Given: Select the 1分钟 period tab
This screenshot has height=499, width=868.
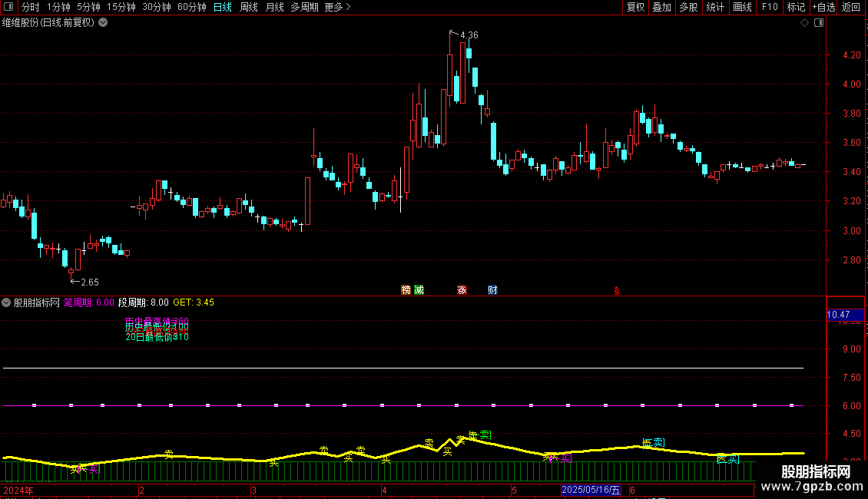Looking at the screenshot, I should [58, 7].
